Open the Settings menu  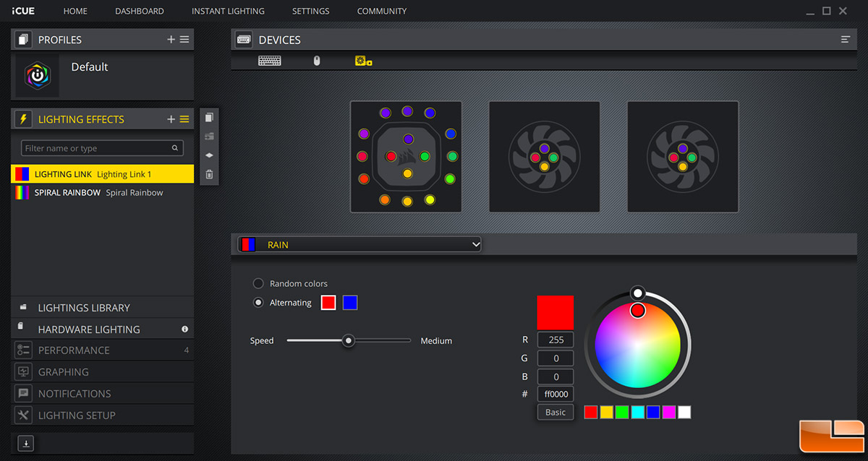tap(310, 12)
